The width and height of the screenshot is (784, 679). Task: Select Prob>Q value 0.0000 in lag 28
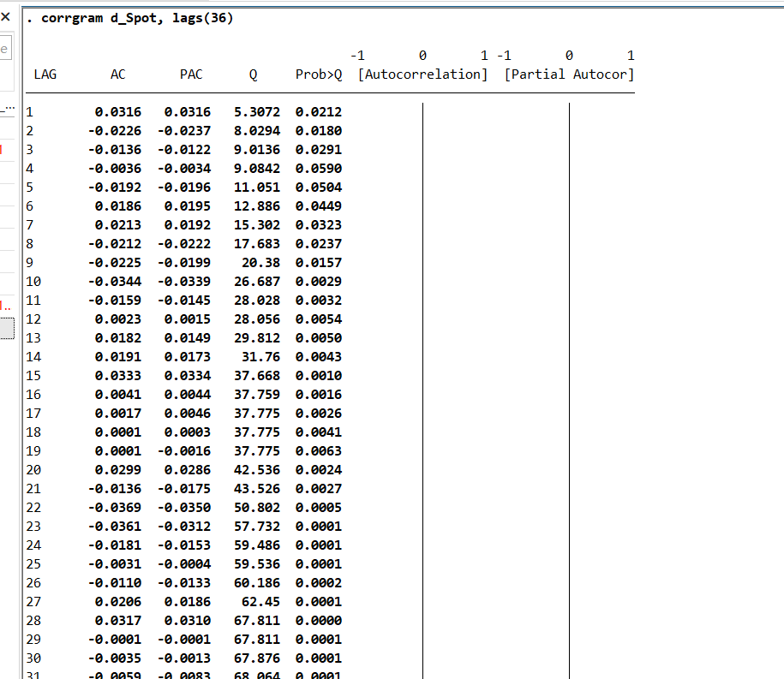point(319,621)
